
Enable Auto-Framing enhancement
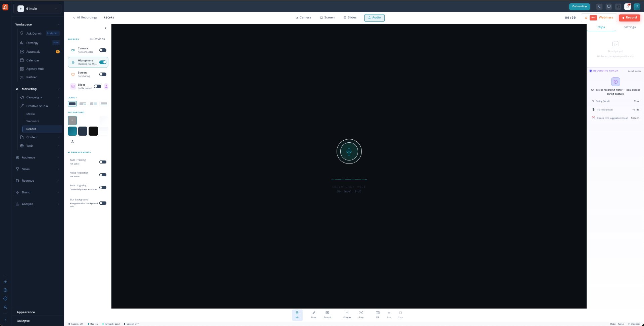pyautogui.click(x=103, y=162)
